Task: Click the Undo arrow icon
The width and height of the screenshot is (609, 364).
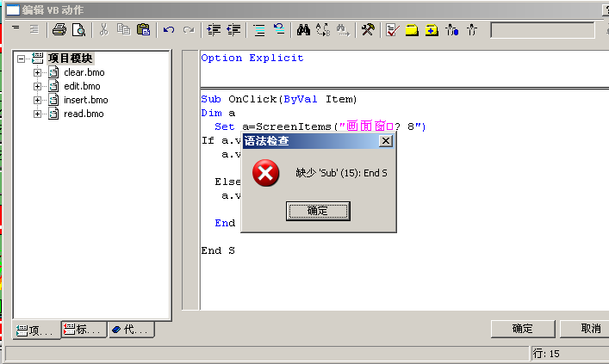Action: pos(169,30)
